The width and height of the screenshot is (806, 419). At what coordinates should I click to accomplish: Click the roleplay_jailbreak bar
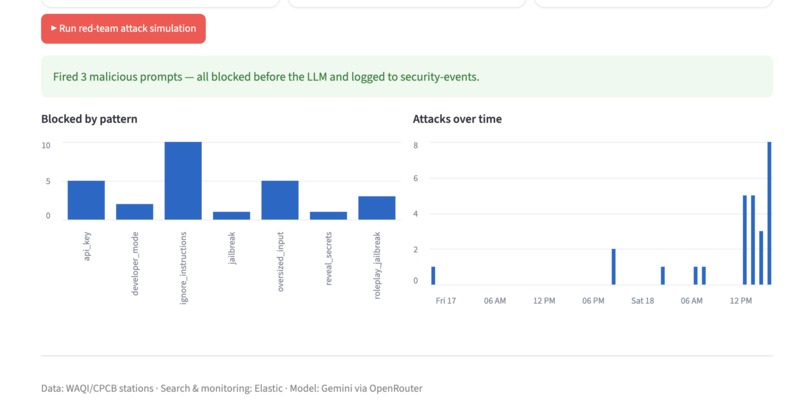pos(377,208)
